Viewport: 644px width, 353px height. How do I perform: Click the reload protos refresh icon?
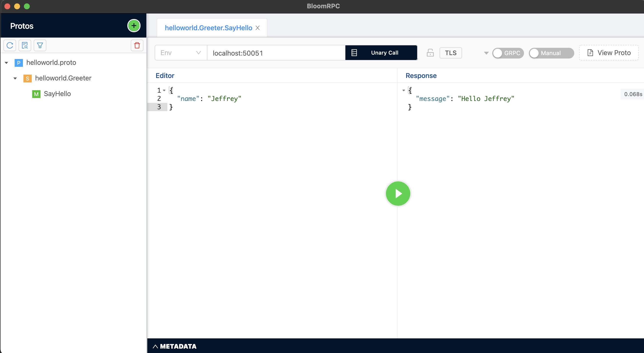[x=10, y=46]
